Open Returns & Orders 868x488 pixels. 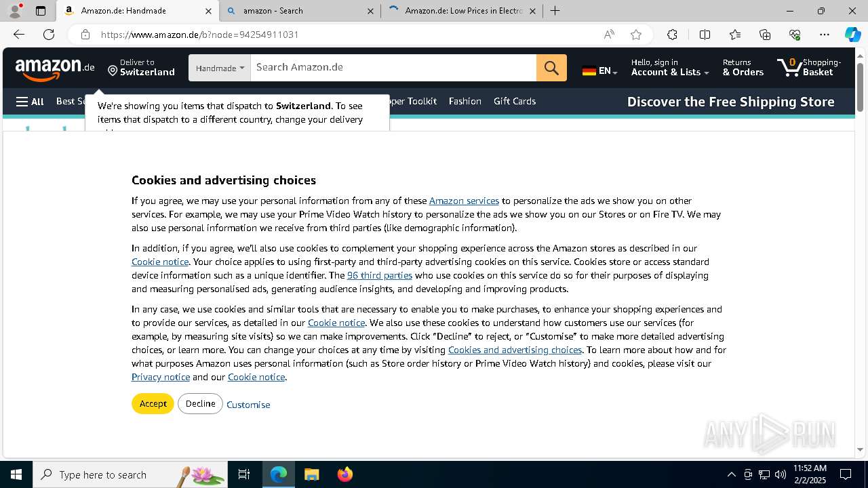pyautogui.click(x=743, y=68)
